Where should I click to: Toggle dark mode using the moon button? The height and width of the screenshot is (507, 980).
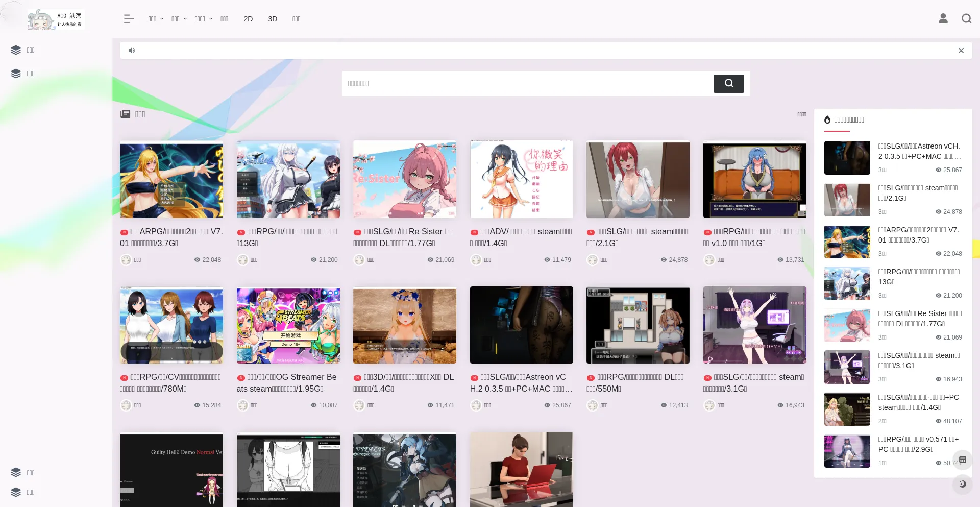click(962, 484)
